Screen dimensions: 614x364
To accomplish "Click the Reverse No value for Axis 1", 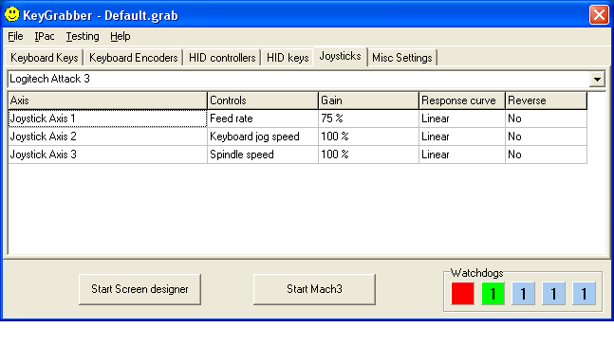I will 547,118.
